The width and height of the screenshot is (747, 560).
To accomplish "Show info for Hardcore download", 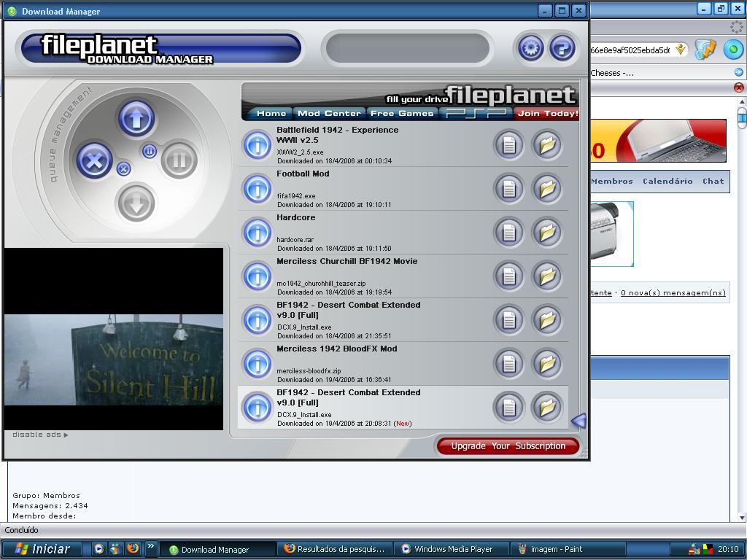I will [258, 233].
